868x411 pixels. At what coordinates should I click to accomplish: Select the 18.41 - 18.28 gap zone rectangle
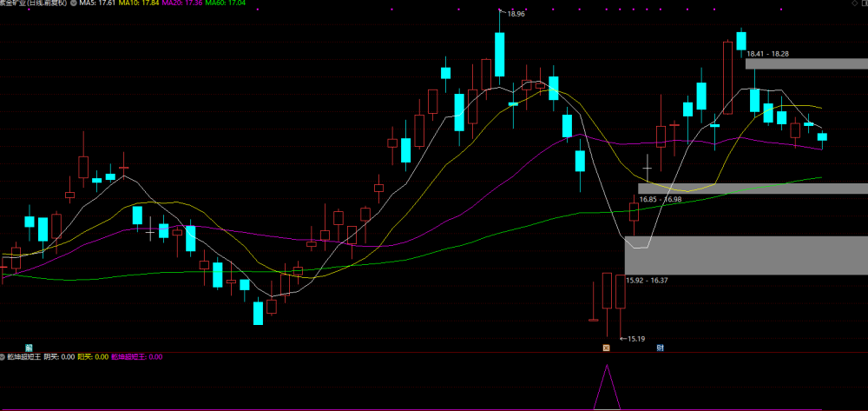[806, 63]
